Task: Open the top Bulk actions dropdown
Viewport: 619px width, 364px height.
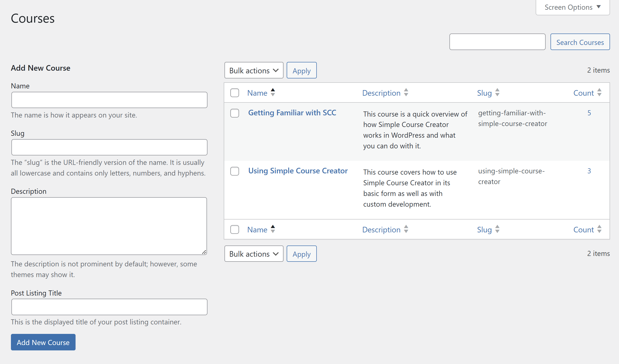Action: coord(254,70)
